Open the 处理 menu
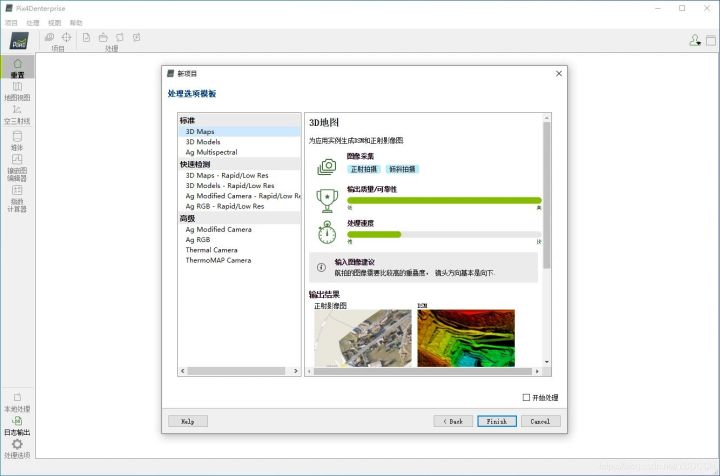The width and height of the screenshot is (720, 476). point(33,23)
